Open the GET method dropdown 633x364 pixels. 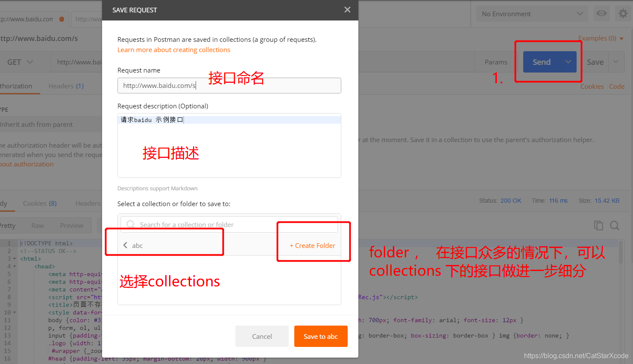click(x=20, y=62)
